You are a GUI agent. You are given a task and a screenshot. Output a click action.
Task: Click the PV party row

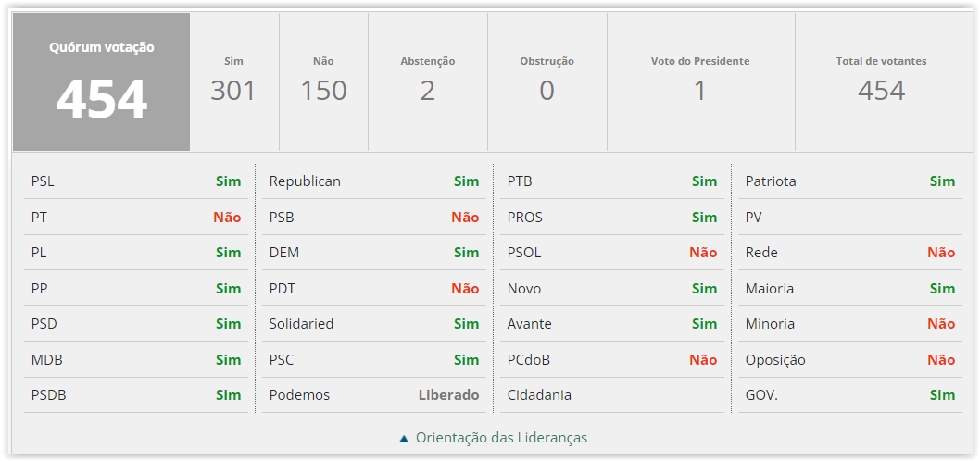tap(849, 218)
